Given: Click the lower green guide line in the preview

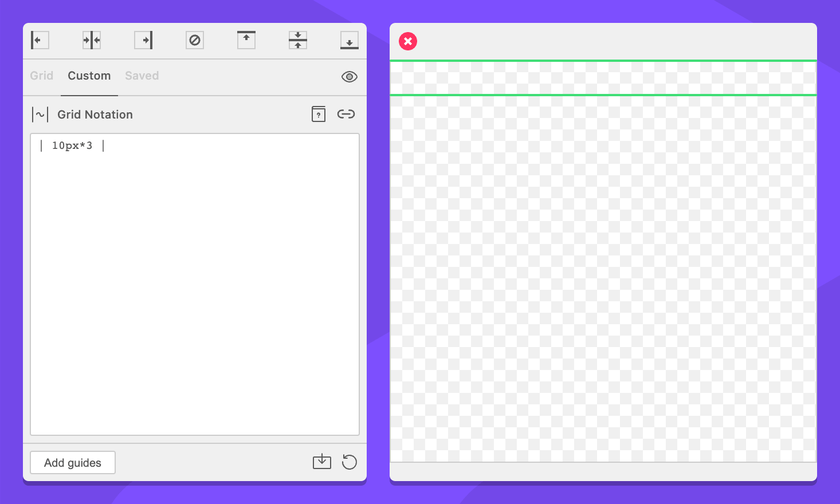Looking at the screenshot, I should (x=603, y=95).
